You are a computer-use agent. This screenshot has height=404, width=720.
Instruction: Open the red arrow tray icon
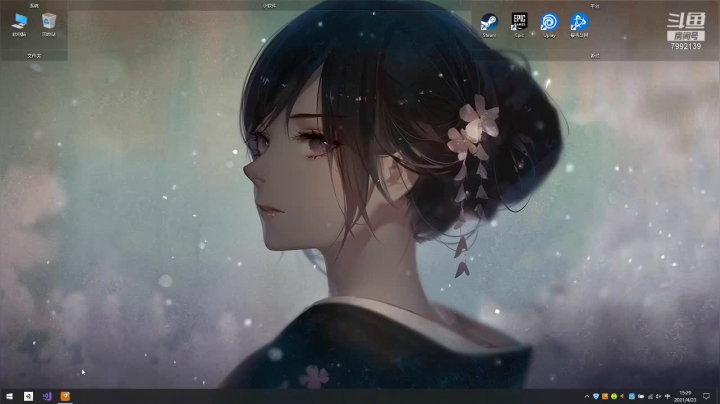pyautogui.click(x=622, y=396)
